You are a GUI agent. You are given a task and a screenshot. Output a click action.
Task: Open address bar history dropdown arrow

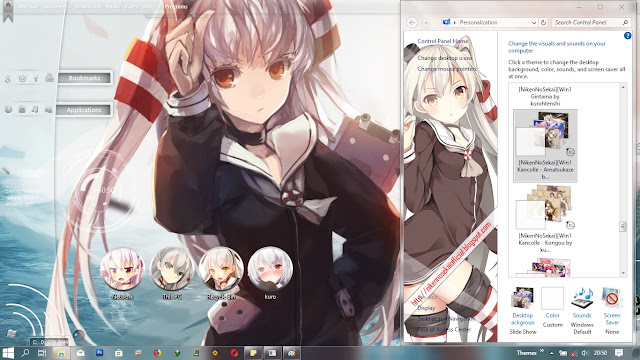[533, 23]
